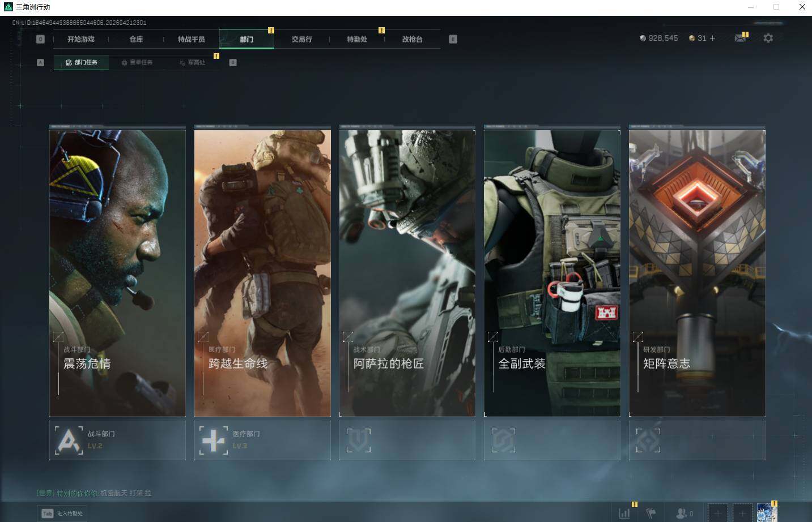812x522 pixels.
Task: Open the 阿萨拉的枪匠 mission card
Action: pyautogui.click(x=407, y=273)
